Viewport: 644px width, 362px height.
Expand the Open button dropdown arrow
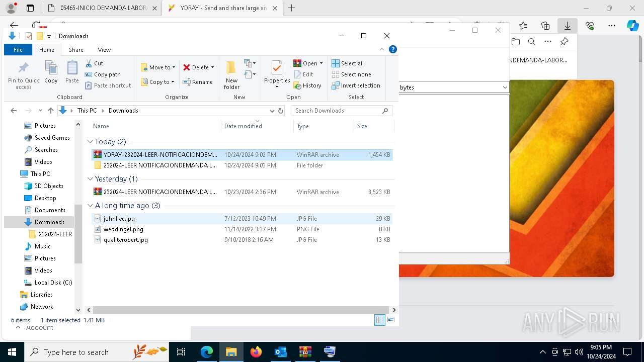[321, 63]
